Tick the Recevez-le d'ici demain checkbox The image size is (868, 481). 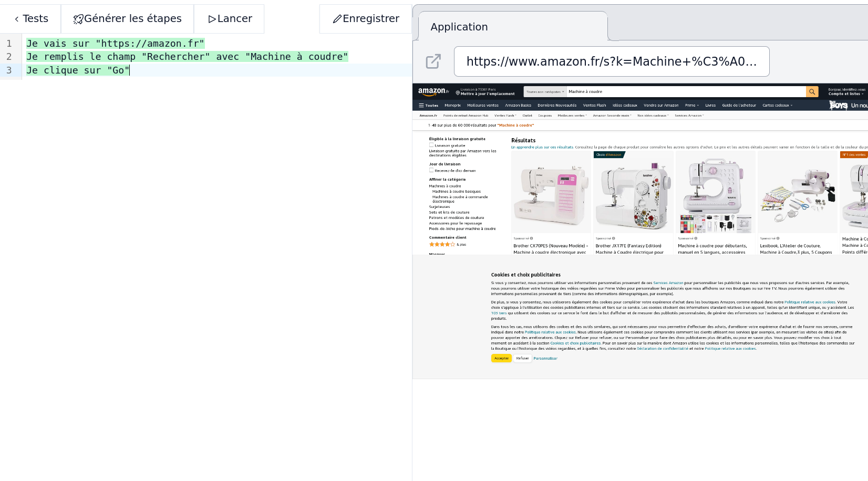point(431,170)
